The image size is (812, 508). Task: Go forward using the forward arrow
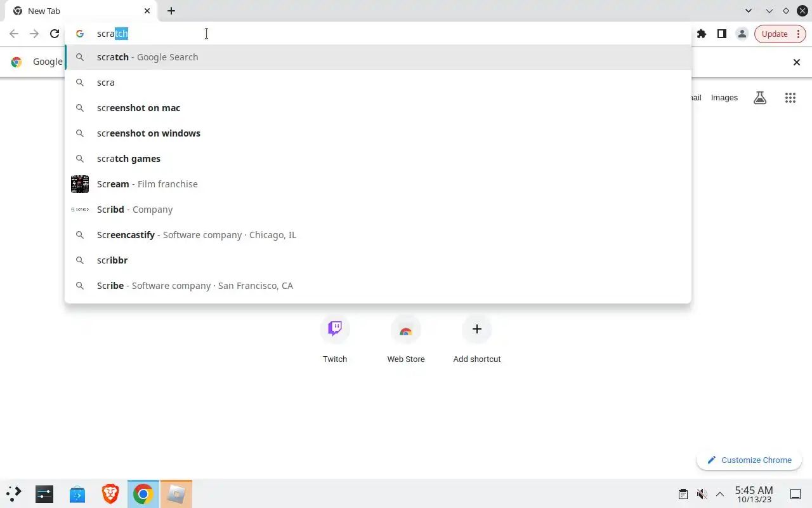34,34
